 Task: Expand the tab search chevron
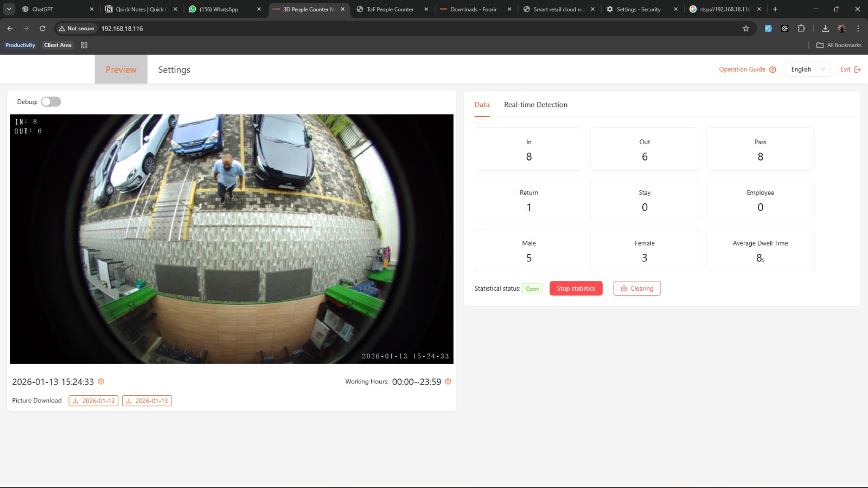[x=9, y=9]
